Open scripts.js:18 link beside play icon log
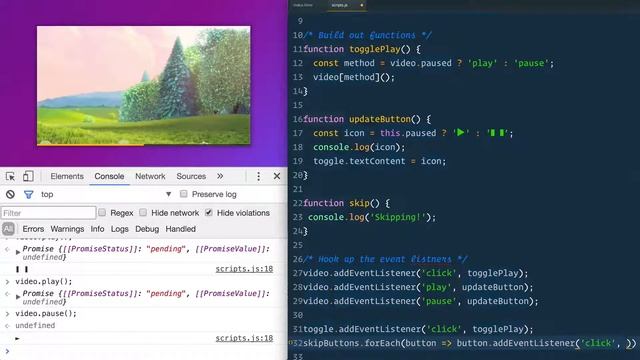This screenshot has width=640, height=360. pos(244,338)
